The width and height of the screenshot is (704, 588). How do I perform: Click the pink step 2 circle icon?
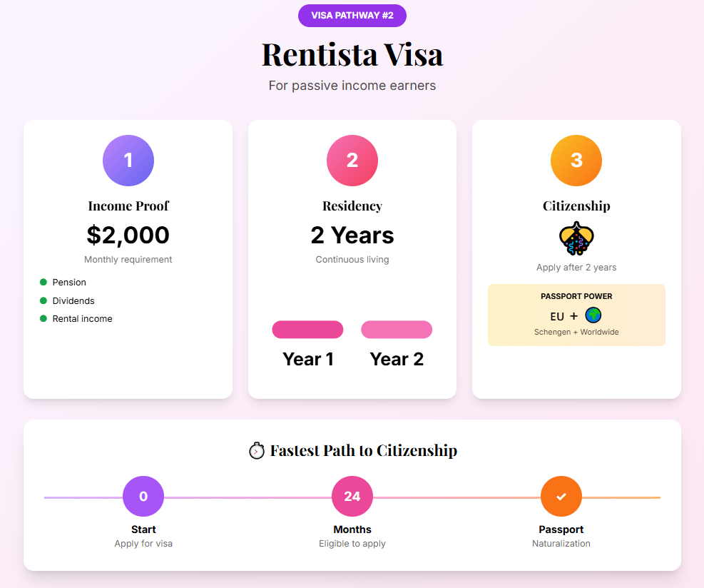352,161
